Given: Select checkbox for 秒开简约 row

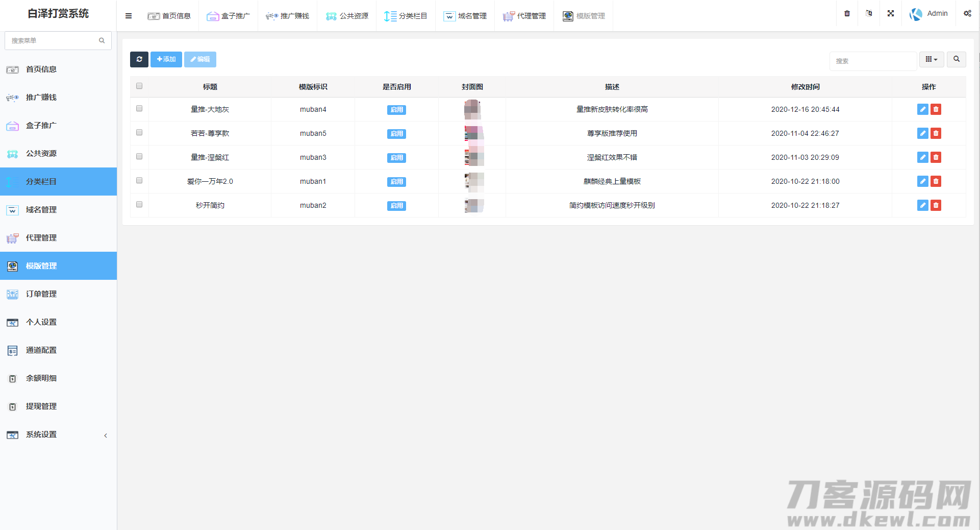Looking at the screenshot, I should 139,205.
